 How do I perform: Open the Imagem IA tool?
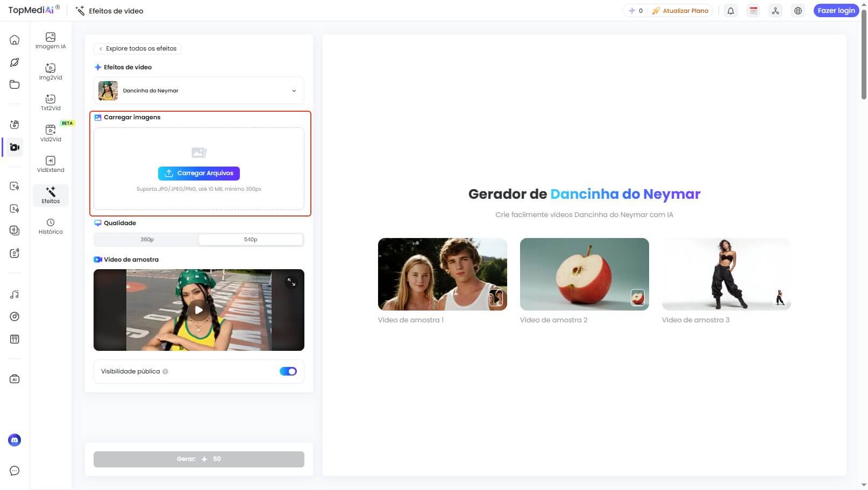click(x=50, y=40)
